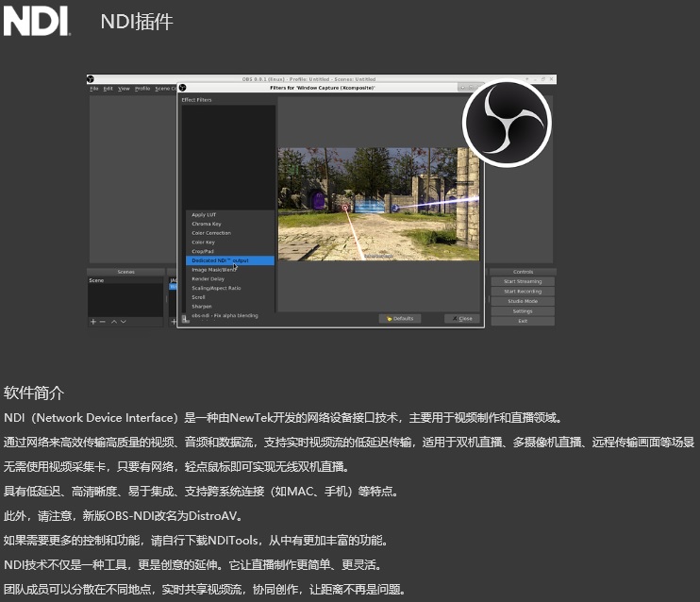
Task: Select Dedicated NDI output filter entry
Action: pos(230,260)
